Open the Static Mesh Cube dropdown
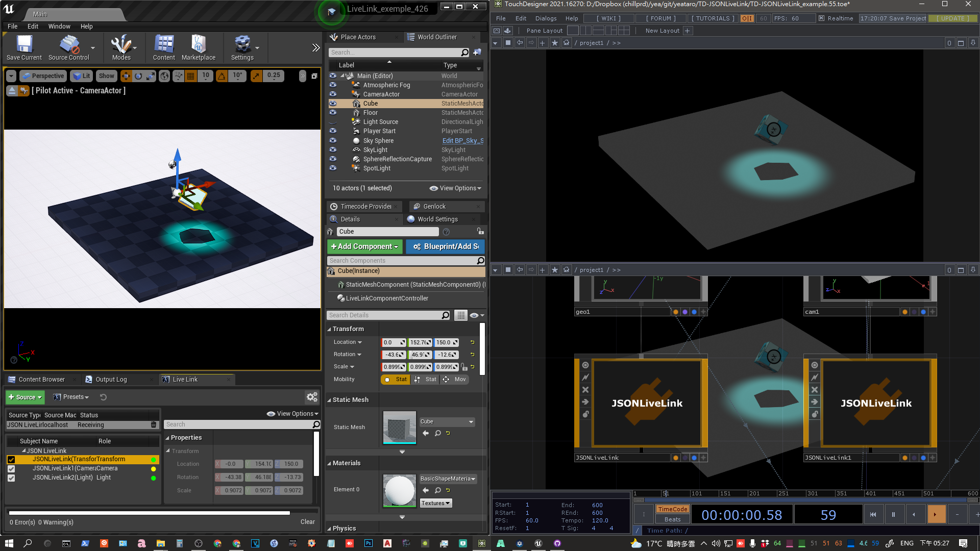 point(447,422)
